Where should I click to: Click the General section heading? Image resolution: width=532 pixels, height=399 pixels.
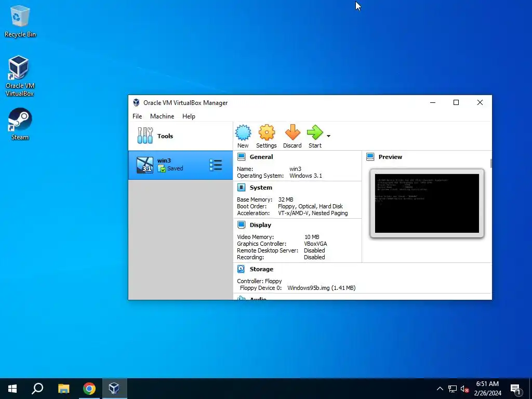point(261,157)
